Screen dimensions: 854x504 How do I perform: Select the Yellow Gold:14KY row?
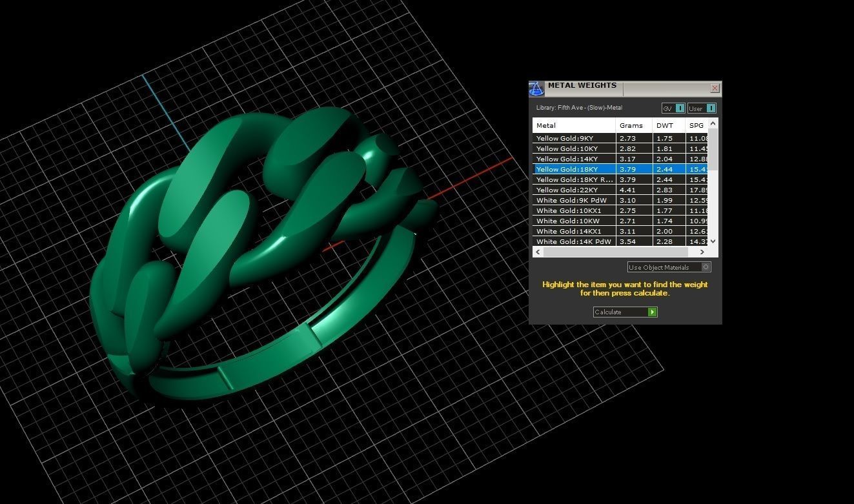620,159
